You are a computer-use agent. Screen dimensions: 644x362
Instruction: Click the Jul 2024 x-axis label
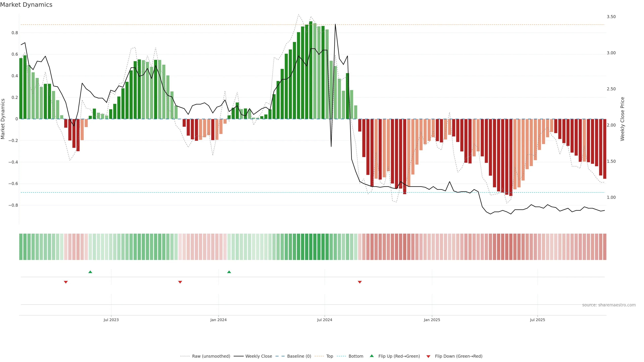coord(325,320)
